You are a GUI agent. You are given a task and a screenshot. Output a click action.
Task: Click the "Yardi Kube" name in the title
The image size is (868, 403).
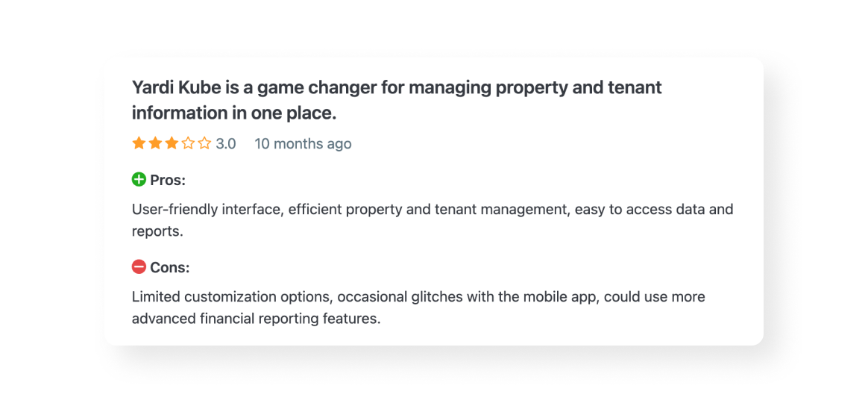coord(176,88)
